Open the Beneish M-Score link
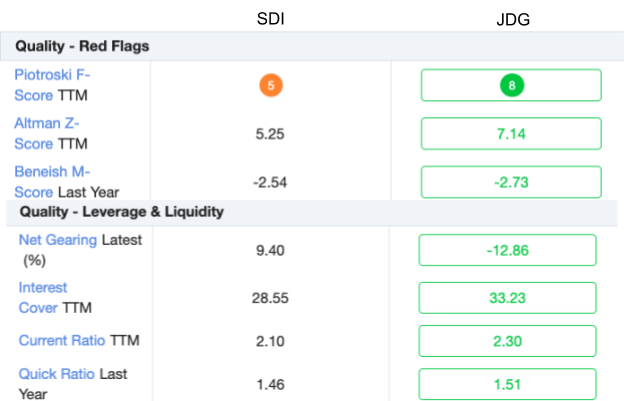The height and width of the screenshot is (401, 624). click(52, 182)
